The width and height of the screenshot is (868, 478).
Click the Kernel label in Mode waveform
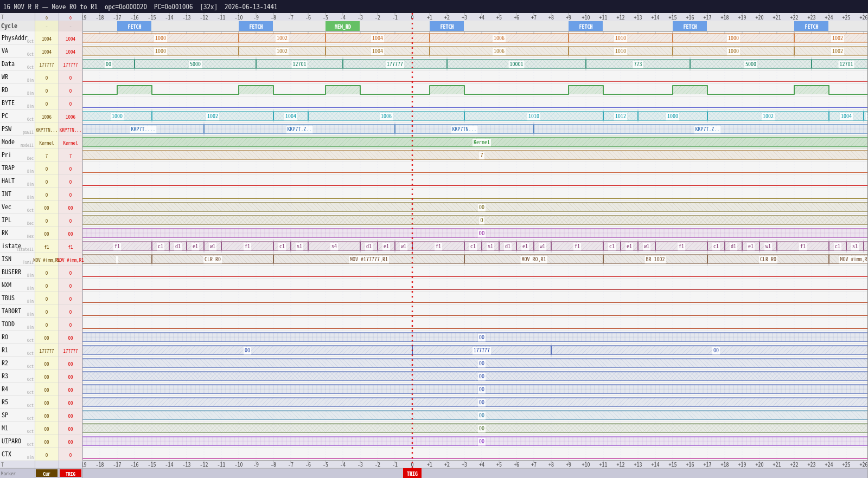pos(482,143)
